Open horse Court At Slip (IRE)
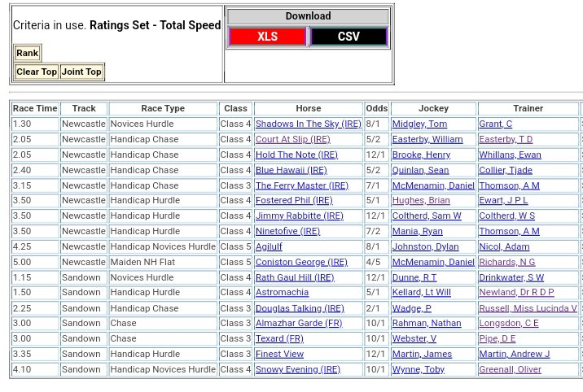This screenshot has height=392, width=583. [292, 139]
